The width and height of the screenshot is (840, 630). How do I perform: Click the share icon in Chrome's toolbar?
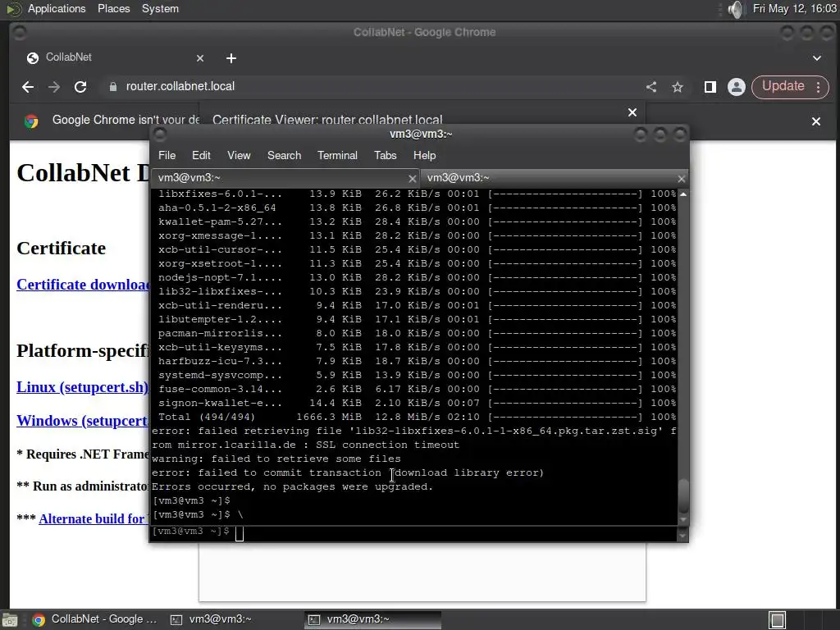[651, 87]
